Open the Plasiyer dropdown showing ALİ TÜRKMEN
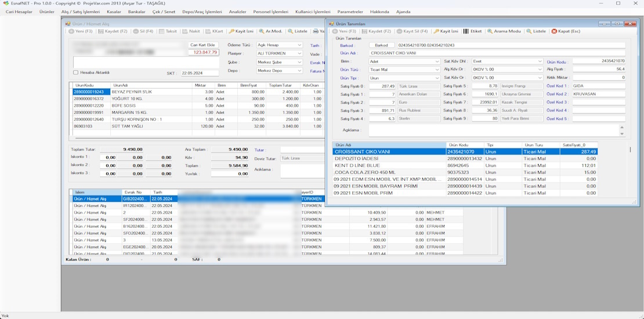 [279, 53]
